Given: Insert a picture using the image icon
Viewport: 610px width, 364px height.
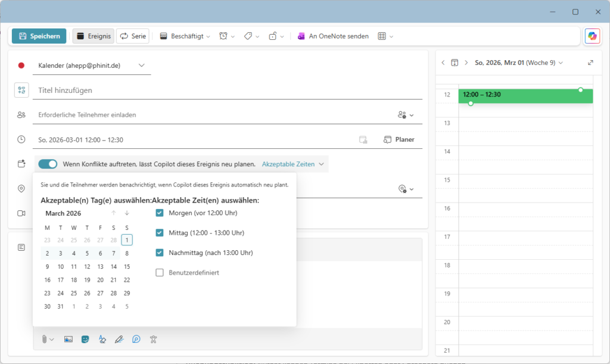Looking at the screenshot, I should click(69, 340).
